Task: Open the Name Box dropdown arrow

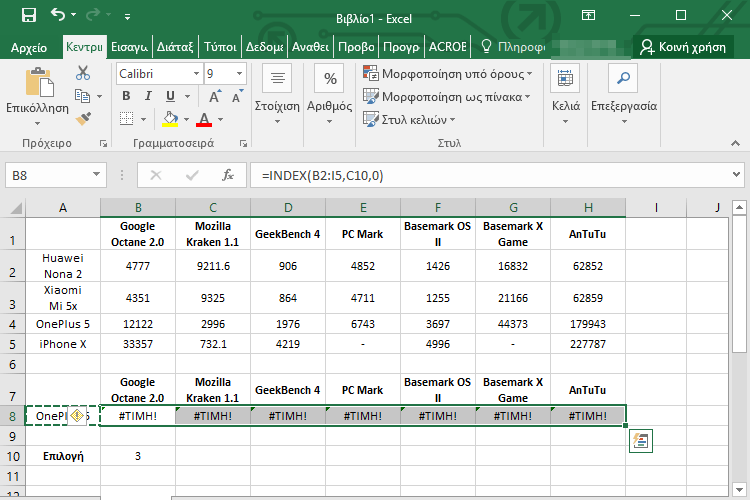Action: tap(97, 175)
